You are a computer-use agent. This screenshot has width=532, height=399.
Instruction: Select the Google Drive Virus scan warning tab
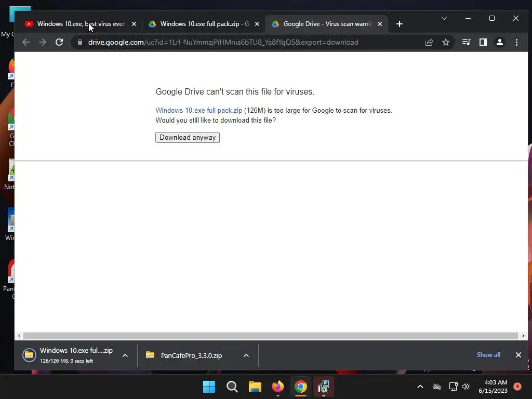(327, 24)
